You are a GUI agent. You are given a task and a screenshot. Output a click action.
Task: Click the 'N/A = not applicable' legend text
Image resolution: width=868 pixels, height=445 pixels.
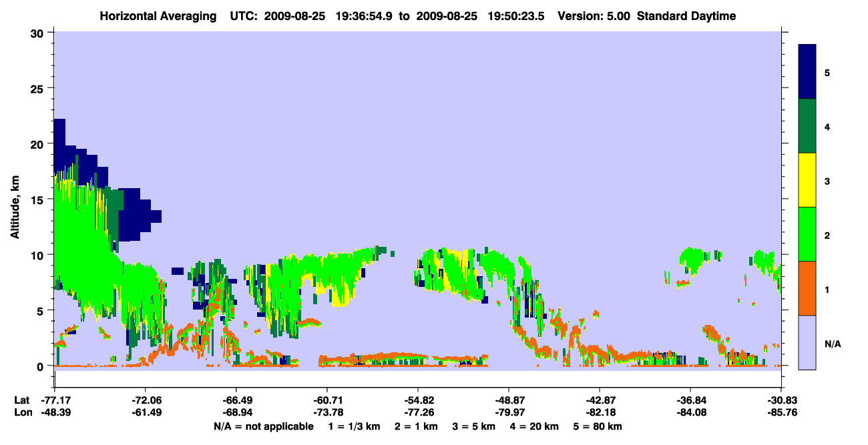point(264,426)
